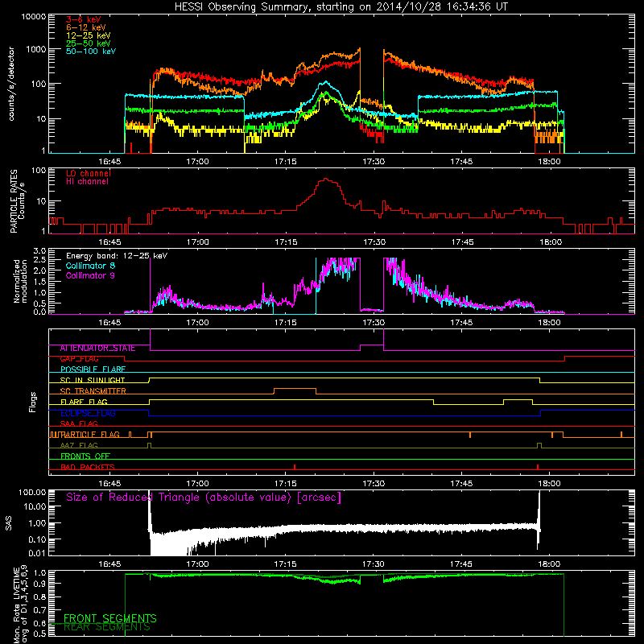Click the 0.9 value on livetime axis
The height and width of the screenshot is (644, 644).
click(x=39, y=584)
